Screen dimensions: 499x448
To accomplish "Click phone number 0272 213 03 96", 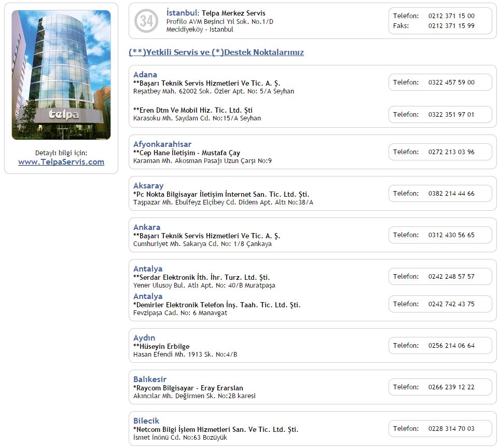I will tap(451, 152).
